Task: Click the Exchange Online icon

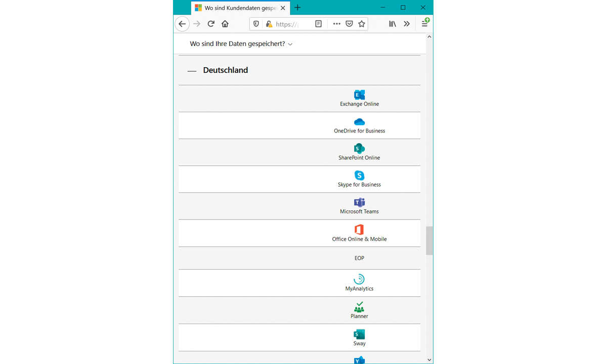Action: [359, 95]
